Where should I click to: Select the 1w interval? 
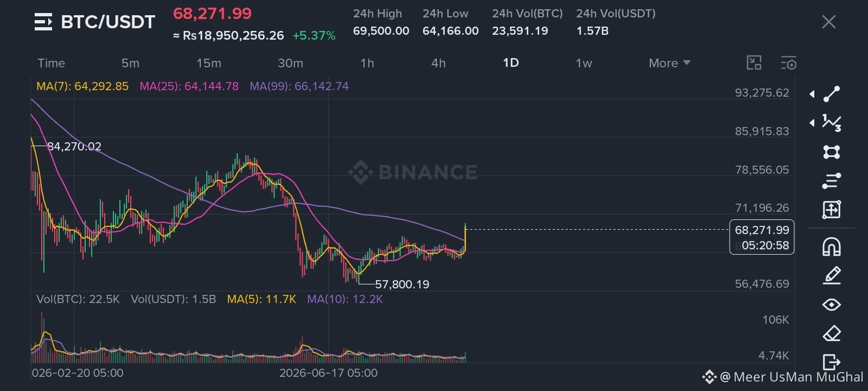coord(584,63)
